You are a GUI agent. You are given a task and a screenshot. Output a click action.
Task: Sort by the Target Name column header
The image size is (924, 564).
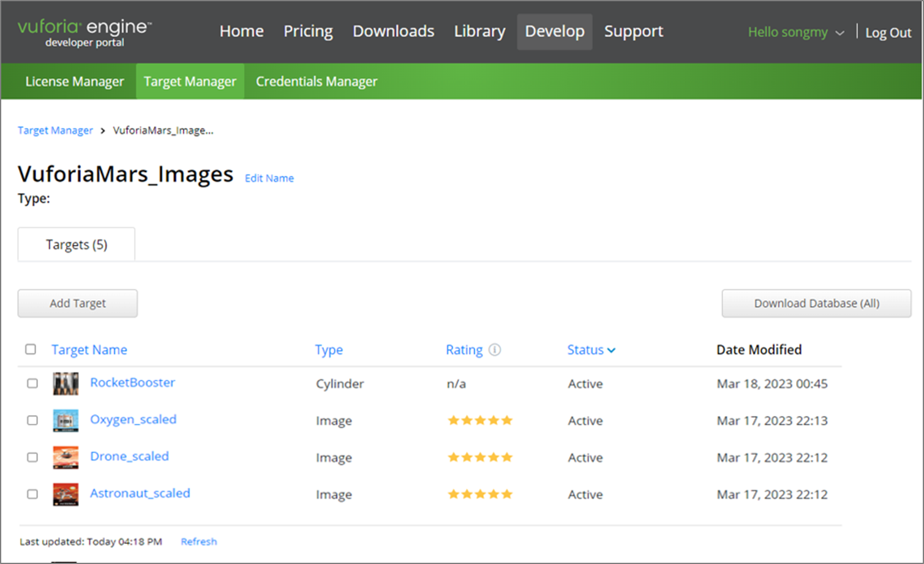pyautogui.click(x=89, y=350)
